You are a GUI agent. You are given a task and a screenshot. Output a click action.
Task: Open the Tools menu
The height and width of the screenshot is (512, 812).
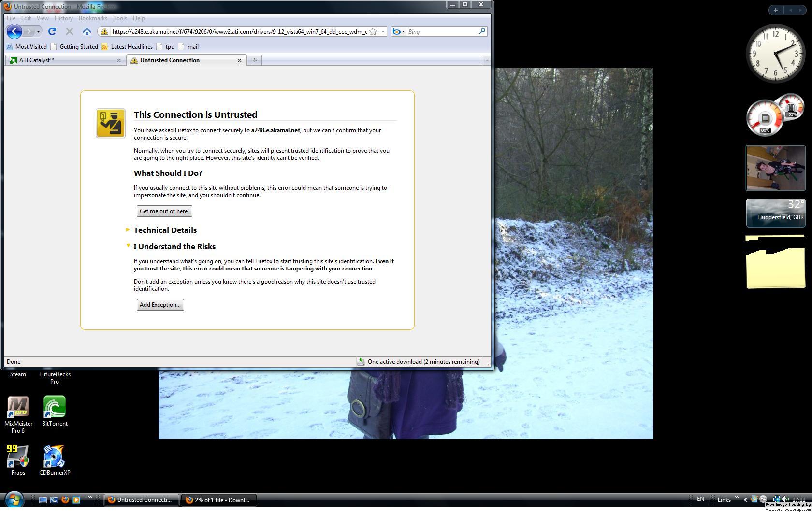pyautogui.click(x=120, y=18)
